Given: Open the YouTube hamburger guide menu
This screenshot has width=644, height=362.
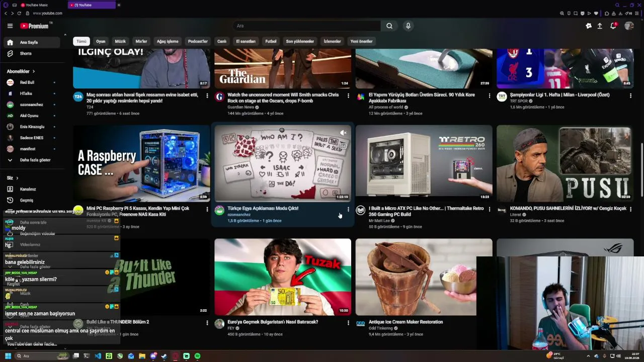Looking at the screenshot, I should pos(10,26).
